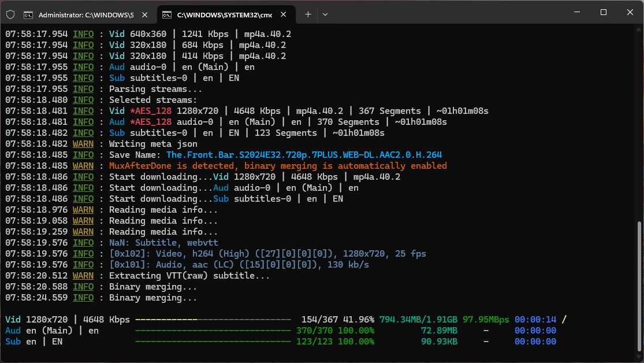Click the cmd icon on the Administrator tab
This screenshot has height=363, width=644.
point(28,14)
